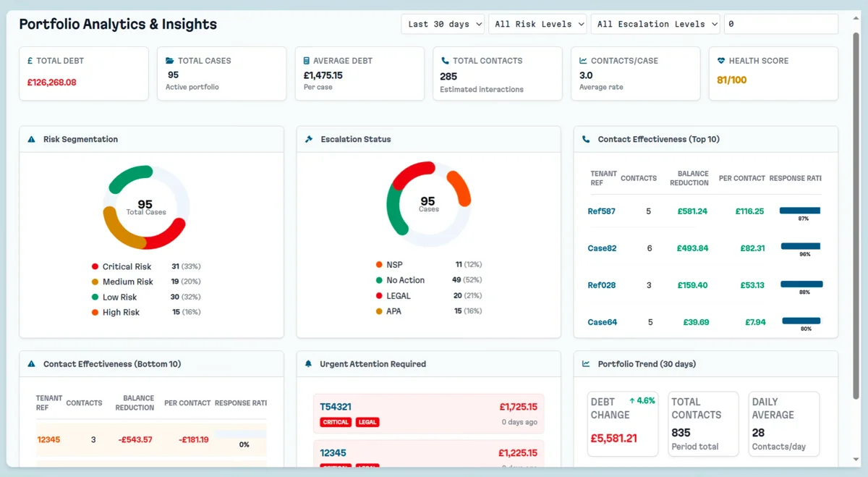Image resolution: width=868 pixels, height=477 pixels.
Task: Open the Ref587 tenant record
Action: pos(600,211)
